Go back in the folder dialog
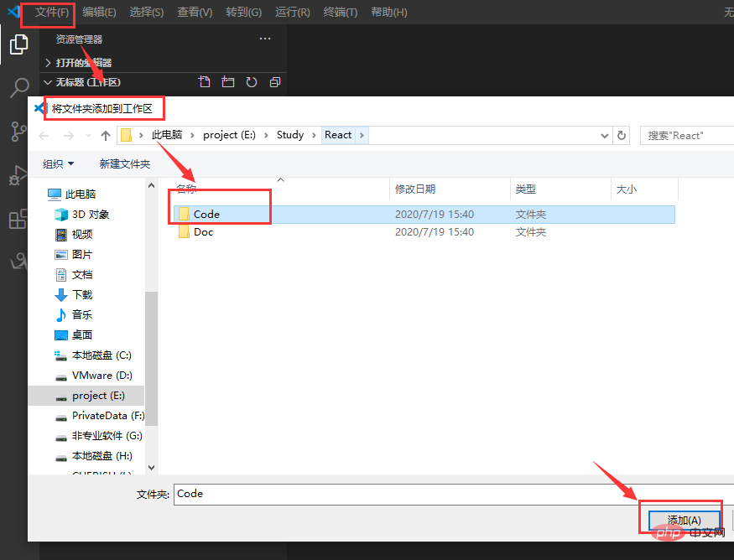The width and height of the screenshot is (734, 560). point(44,136)
